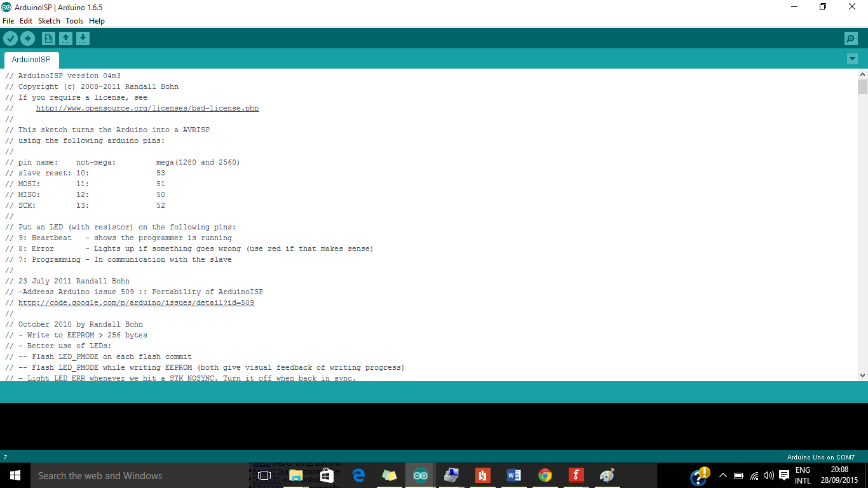Show hidden system tray icons

point(723,475)
